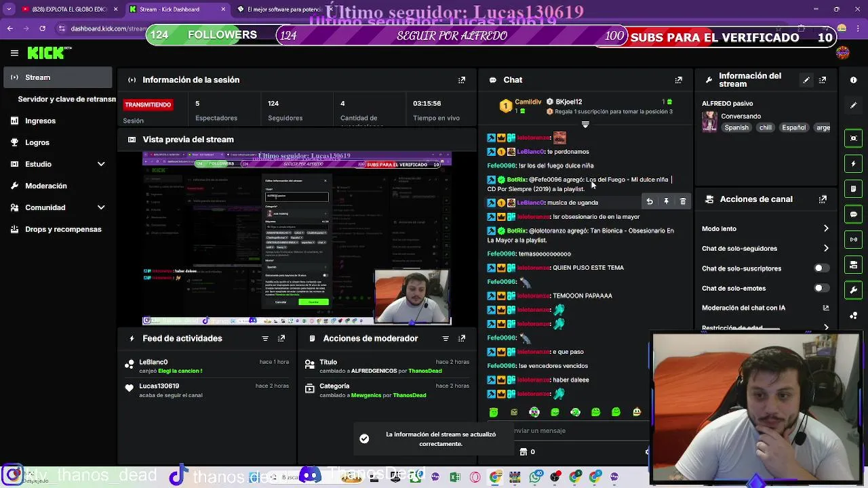Select the Español stream tag
Image resolution: width=868 pixels, height=488 pixels.
794,127
